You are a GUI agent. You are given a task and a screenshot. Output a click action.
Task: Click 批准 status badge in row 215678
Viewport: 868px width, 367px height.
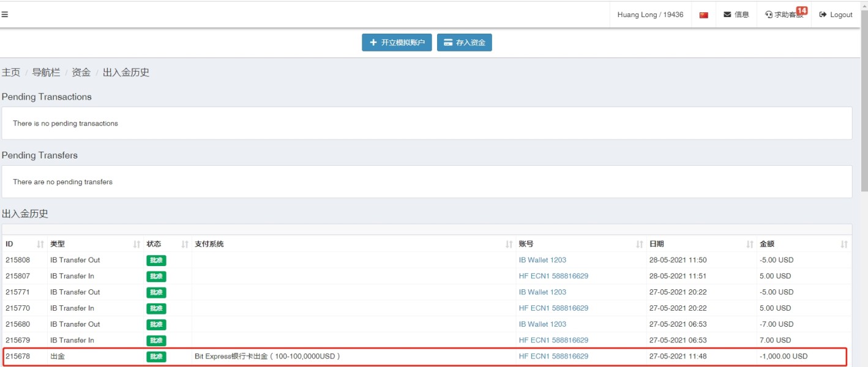tap(156, 357)
